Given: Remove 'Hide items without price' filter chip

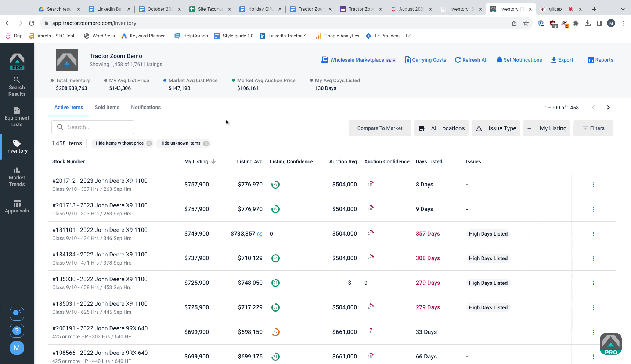Looking at the screenshot, I should pyautogui.click(x=149, y=143).
